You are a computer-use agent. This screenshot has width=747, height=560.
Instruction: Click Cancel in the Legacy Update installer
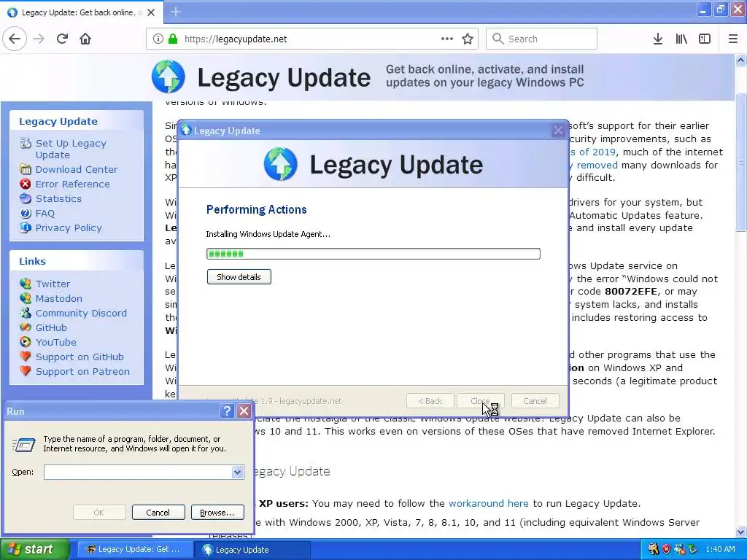(535, 401)
